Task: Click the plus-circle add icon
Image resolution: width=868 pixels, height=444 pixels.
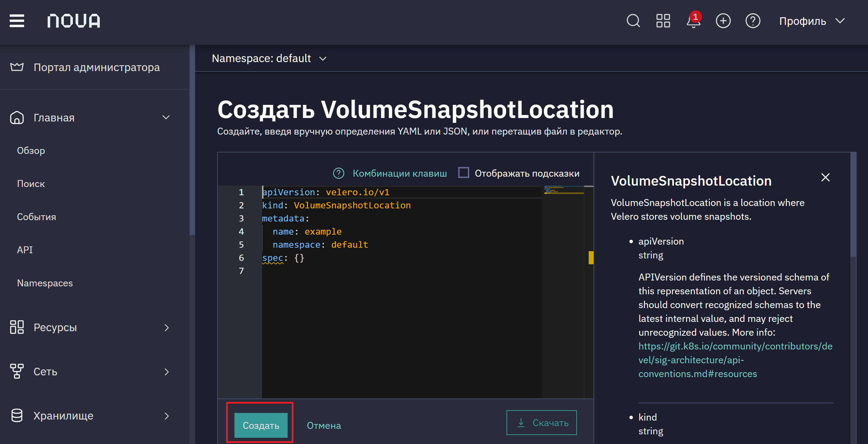Action: click(723, 21)
